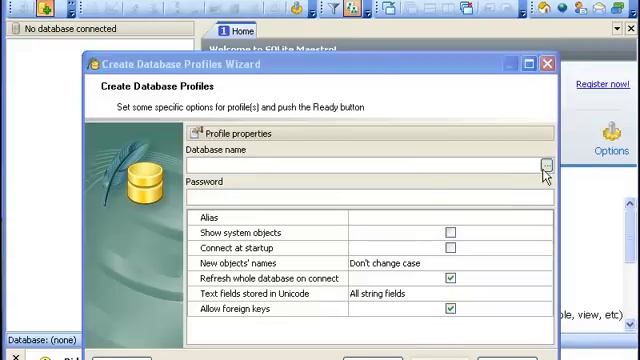Click the Profile properties header bar
640x360 pixels.
(370, 133)
